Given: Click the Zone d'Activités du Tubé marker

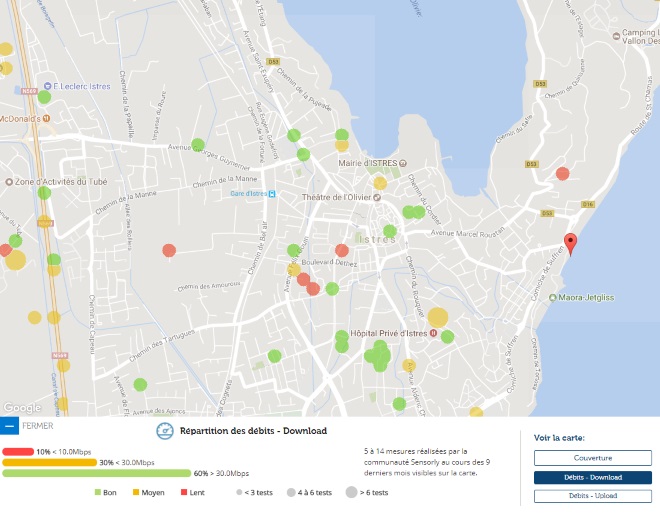Looking at the screenshot, I should pos(9,182).
